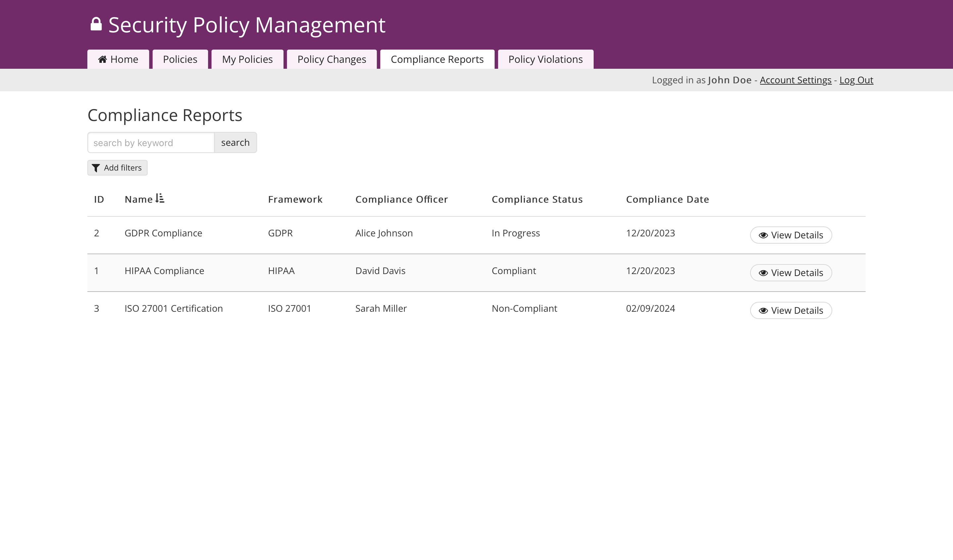Image resolution: width=953 pixels, height=560 pixels.
Task: Select the Compliance Reports tab
Action: [437, 59]
